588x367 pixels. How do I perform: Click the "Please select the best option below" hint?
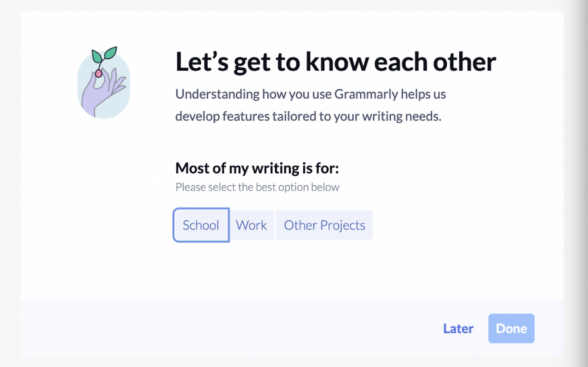(x=257, y=187)
